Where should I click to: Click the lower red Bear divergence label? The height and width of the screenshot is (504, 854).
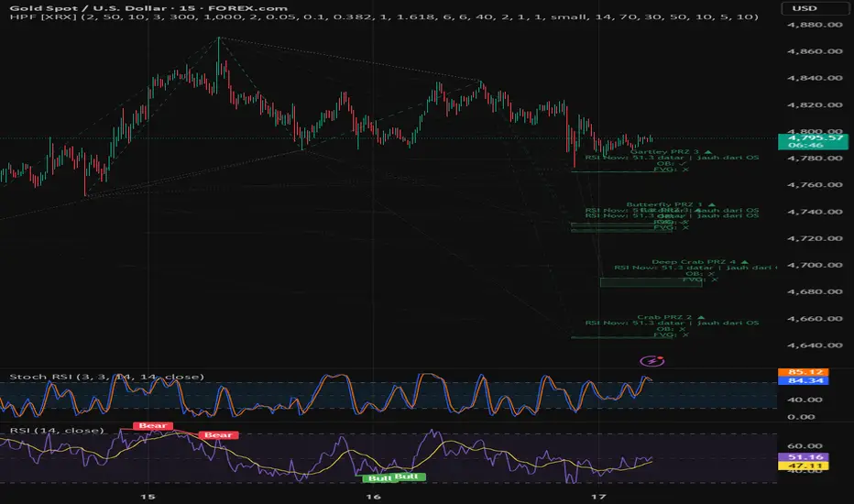point(218,434)
